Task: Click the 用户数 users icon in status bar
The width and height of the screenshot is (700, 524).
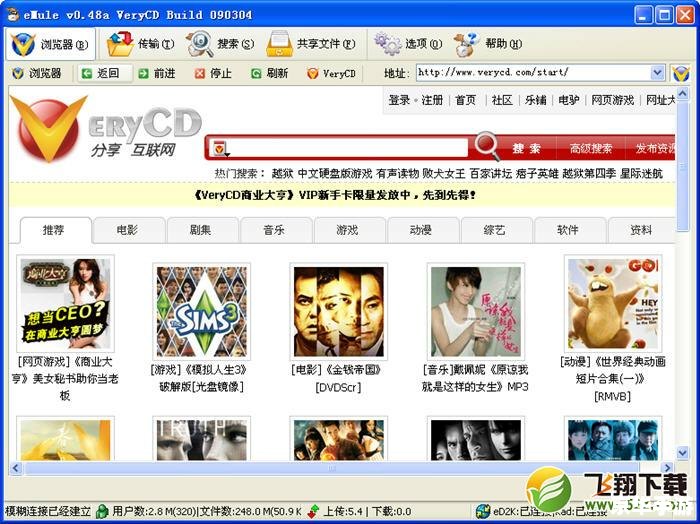Action: (x=103, y=511)
